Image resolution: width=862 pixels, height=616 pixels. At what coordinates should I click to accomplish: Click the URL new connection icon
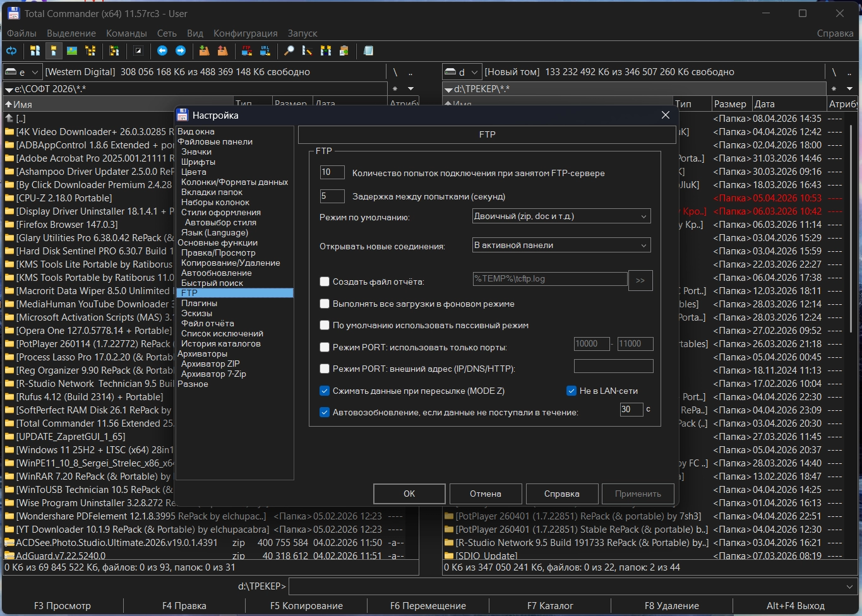(x=265, y=50)
